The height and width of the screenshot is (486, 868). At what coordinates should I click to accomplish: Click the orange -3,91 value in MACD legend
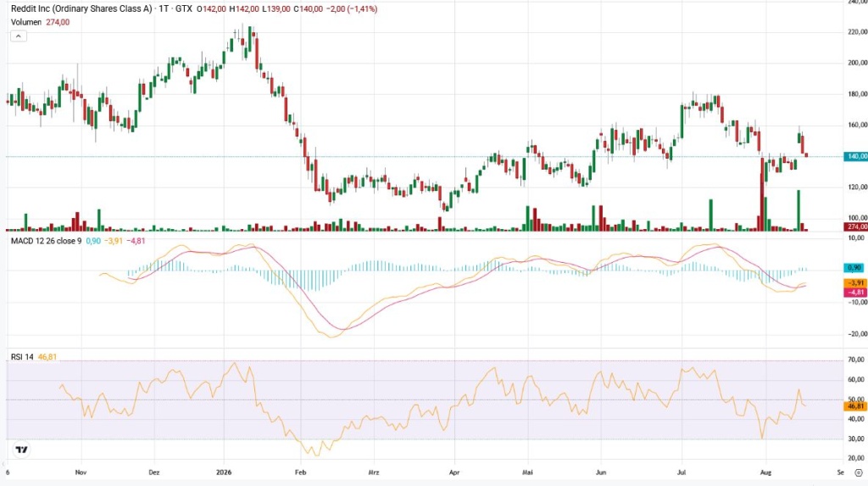point(114,241)
